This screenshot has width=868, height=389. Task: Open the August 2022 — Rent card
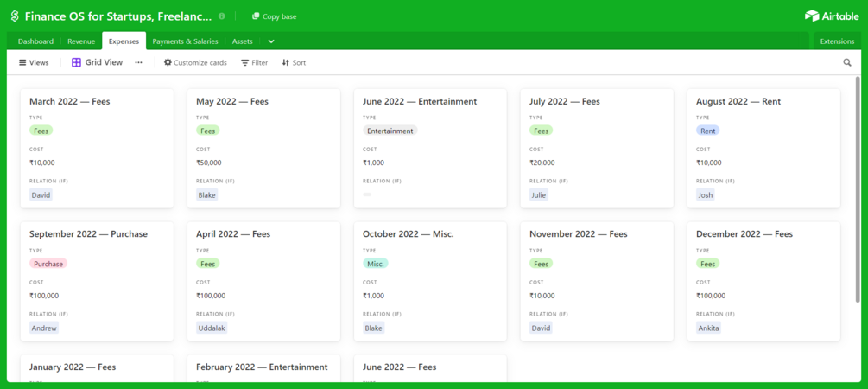[763, 149]
